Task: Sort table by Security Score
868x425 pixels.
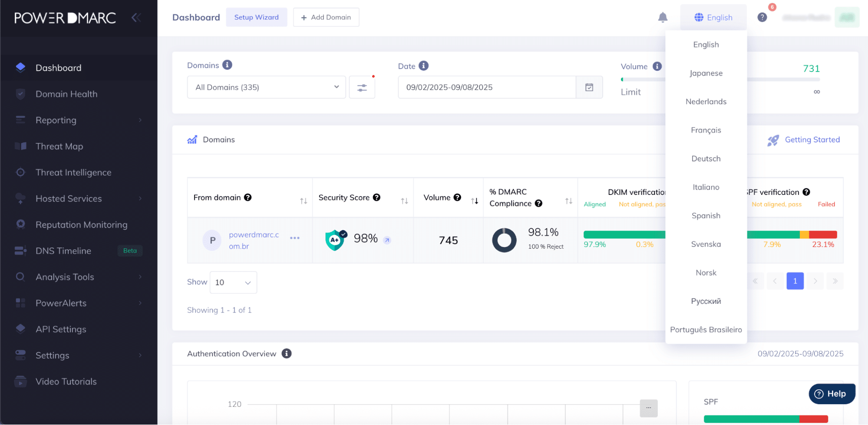Action: point(404,201)
